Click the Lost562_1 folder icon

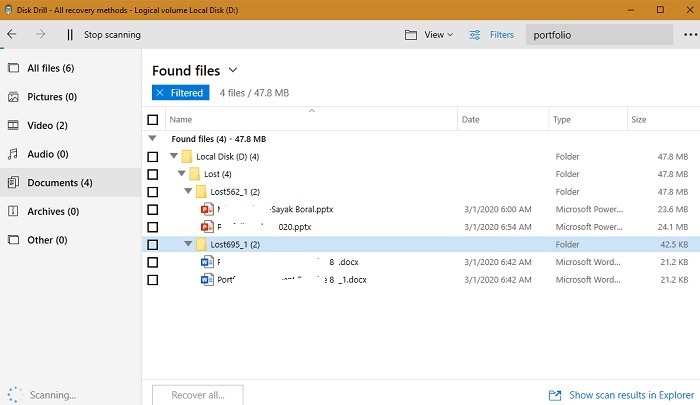point(201,192)
